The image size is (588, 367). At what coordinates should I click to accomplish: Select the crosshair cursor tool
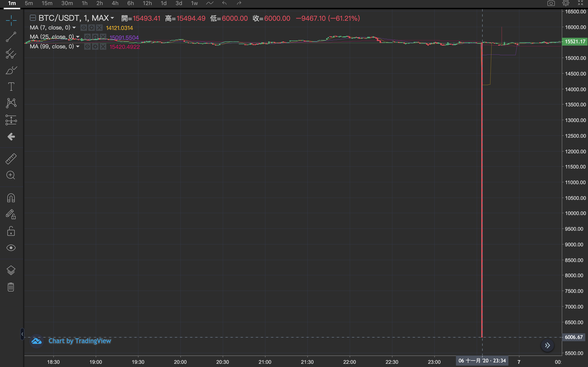[x=11, y=20]
